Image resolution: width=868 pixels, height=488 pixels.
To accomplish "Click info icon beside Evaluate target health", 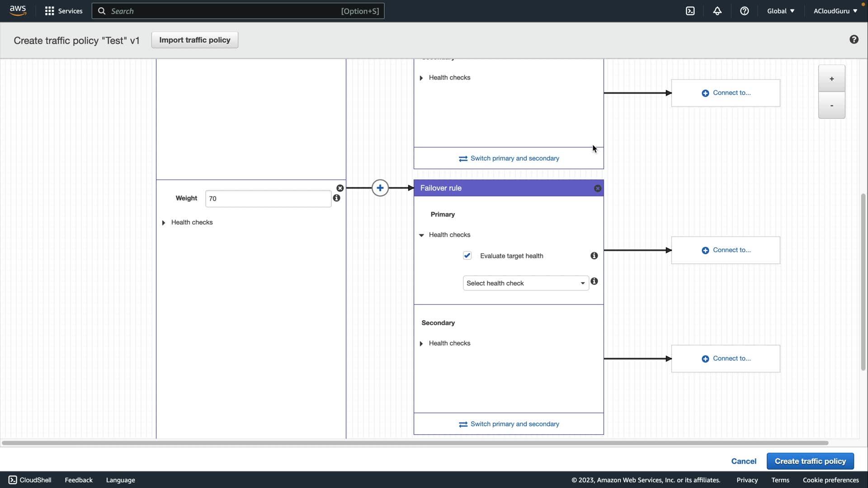I will [594, 256].
